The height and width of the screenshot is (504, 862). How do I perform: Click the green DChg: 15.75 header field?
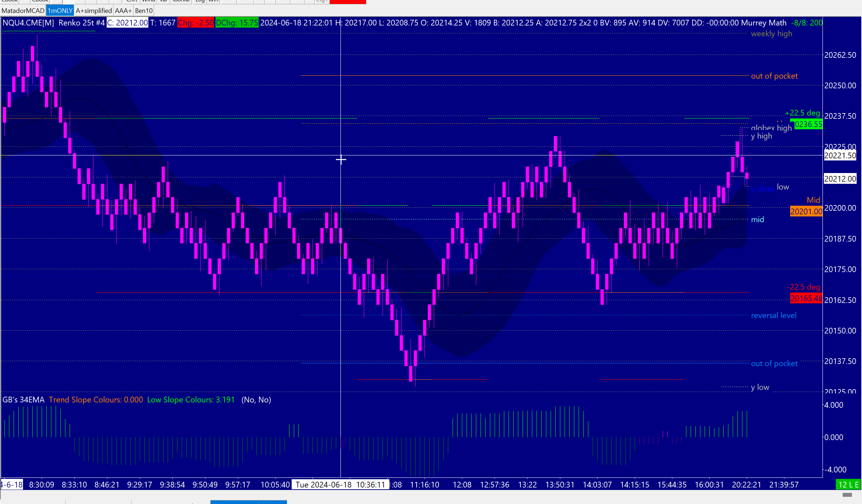tap(237, 23)
